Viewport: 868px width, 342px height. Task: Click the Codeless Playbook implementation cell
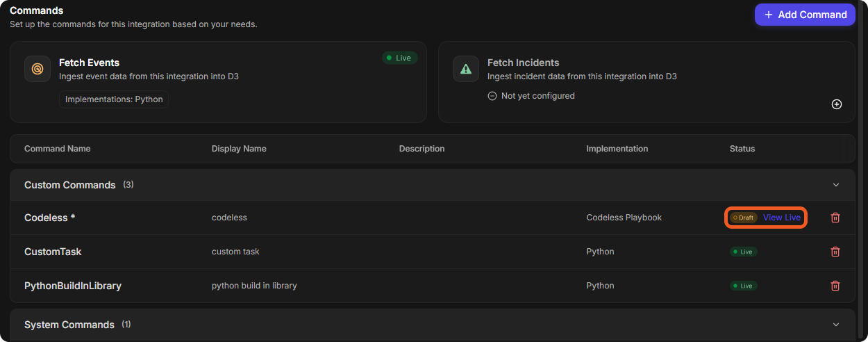click(x=624, y=218)
